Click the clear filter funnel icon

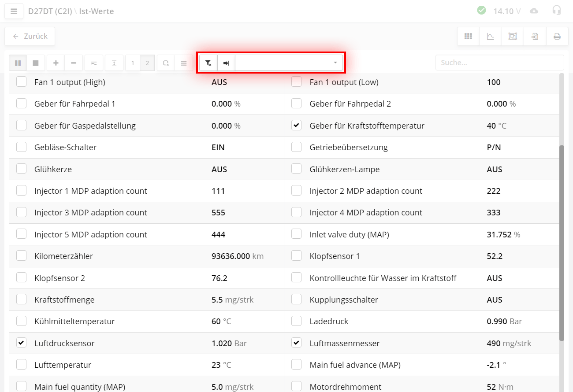point(208,63)
